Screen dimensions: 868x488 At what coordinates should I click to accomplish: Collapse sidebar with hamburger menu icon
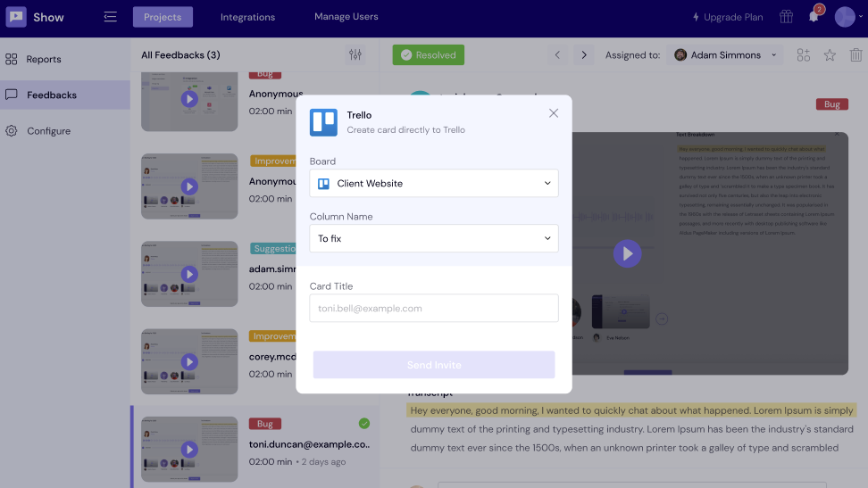coord(111,17)
